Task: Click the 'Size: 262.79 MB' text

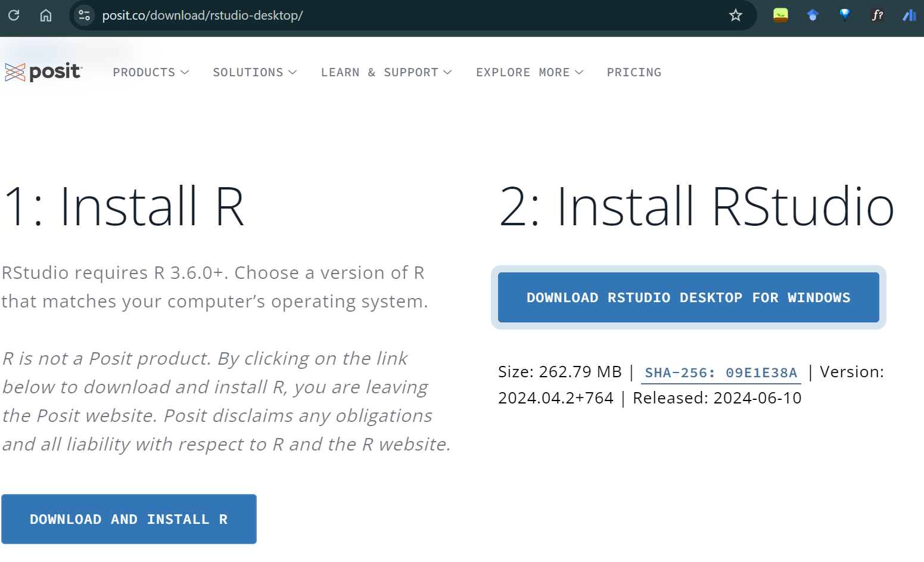Action: tap(560, 372)
